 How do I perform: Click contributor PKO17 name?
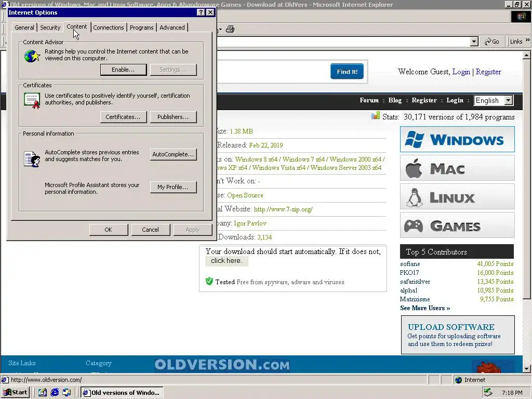tap(409, 272)
